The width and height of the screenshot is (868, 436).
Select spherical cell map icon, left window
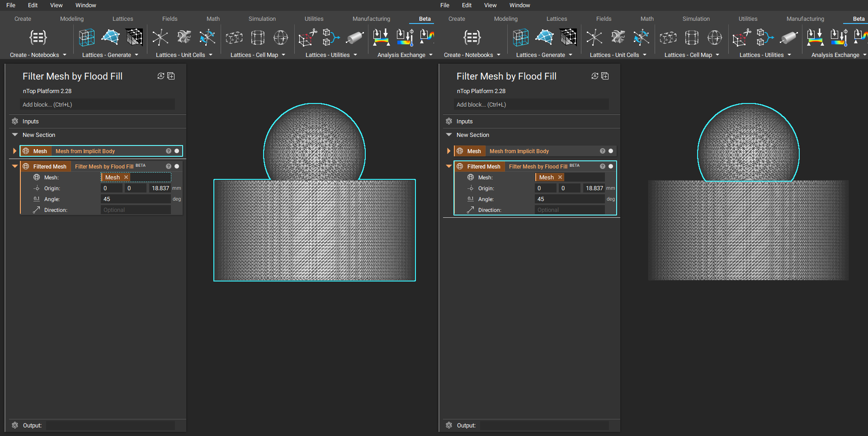(281, 37)
